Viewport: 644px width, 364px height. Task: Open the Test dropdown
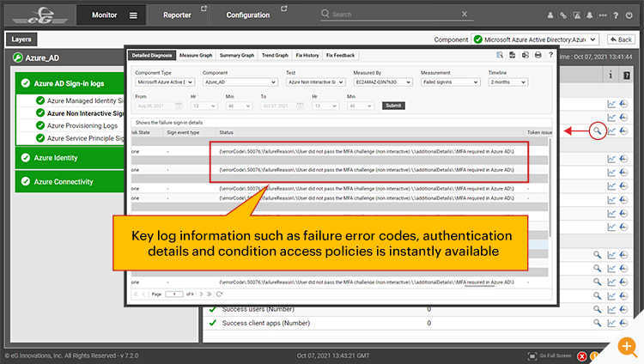315,82
